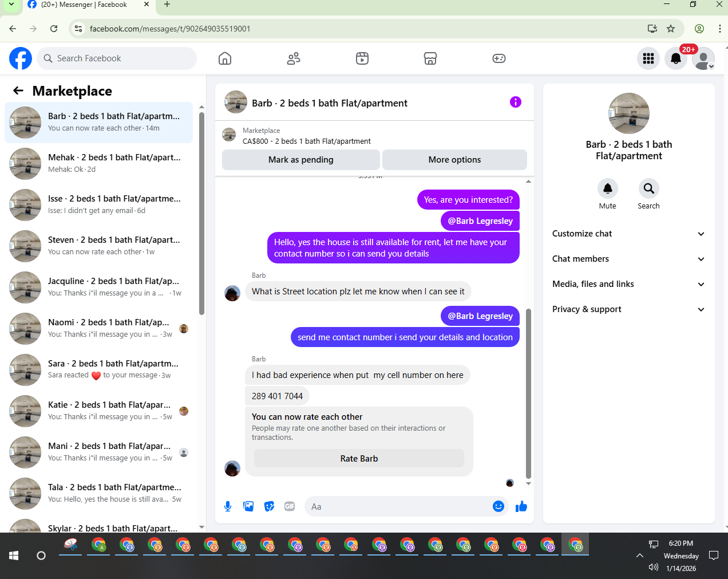Image resolution: width=728 pixels, height=579 pixels.
Task: Open a new browser tab
Action: [167, 5]
